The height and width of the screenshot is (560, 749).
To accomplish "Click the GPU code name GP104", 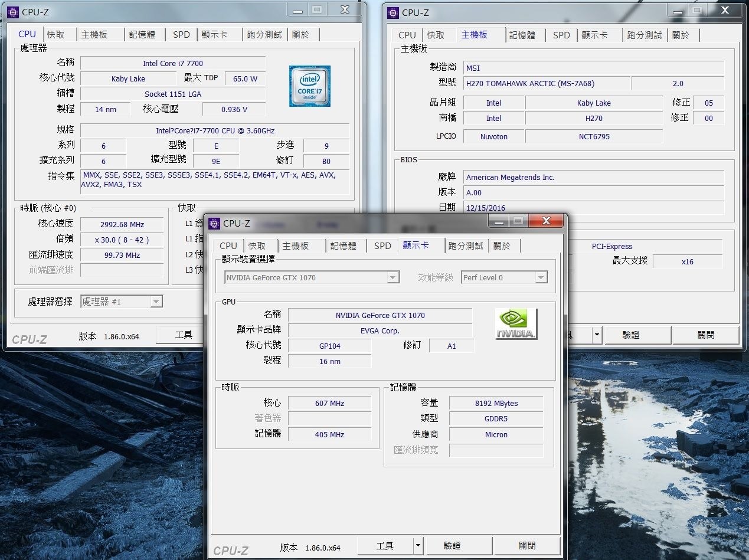I will pos(330,346).
